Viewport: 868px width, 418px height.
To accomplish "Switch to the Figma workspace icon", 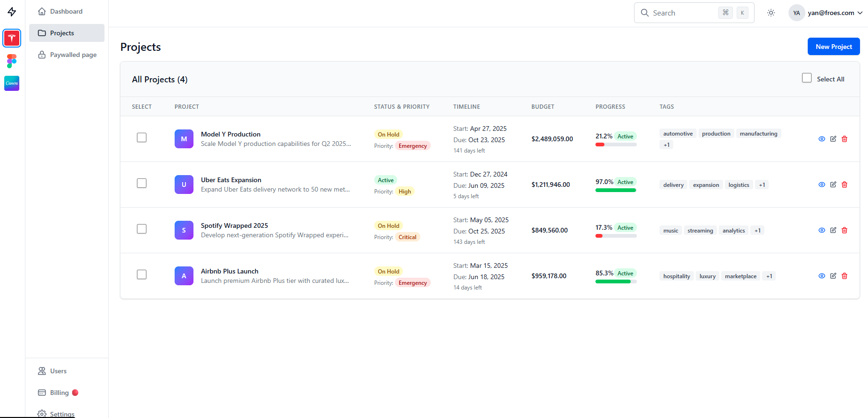I will point(12,61).
